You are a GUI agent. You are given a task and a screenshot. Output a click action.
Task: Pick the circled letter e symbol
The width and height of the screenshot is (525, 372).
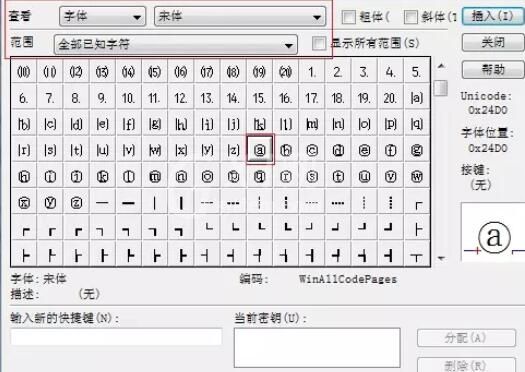364,150
